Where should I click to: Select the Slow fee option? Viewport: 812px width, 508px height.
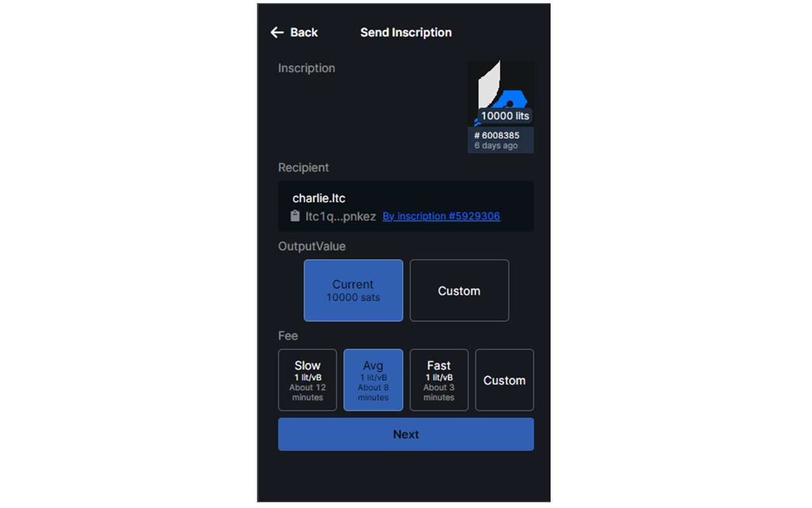(x=308, y=380)
